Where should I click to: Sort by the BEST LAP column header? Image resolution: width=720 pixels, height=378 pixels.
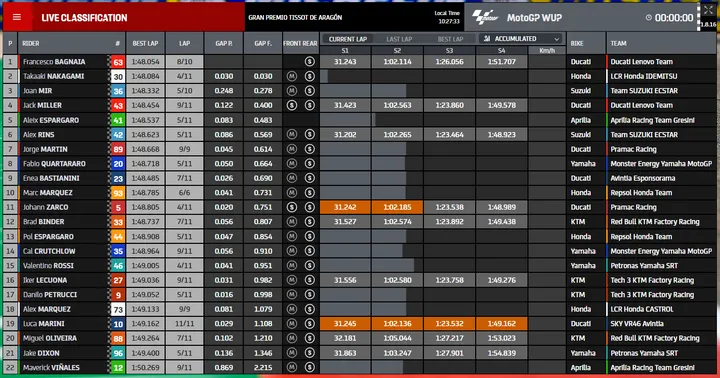click(x=145, y=43)
